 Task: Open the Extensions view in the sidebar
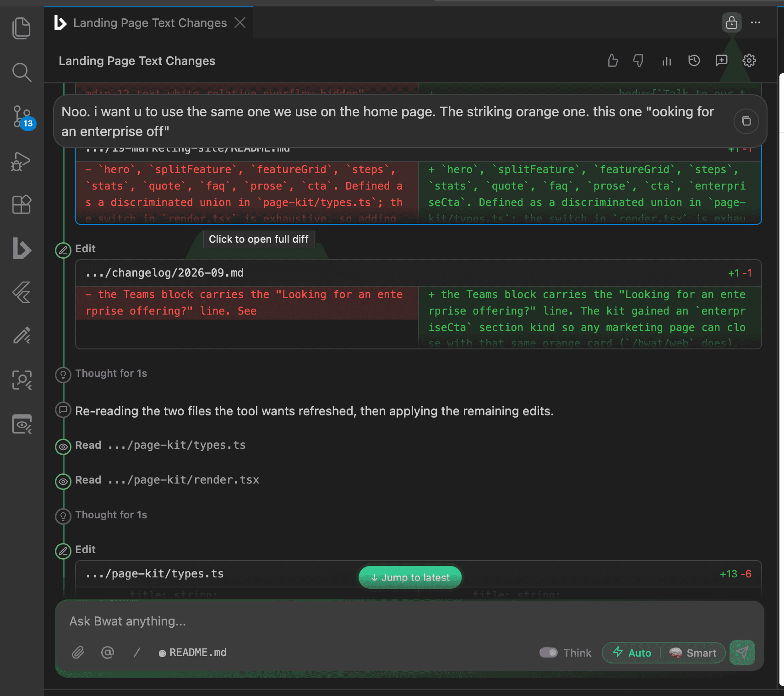(x=22, y=205)
